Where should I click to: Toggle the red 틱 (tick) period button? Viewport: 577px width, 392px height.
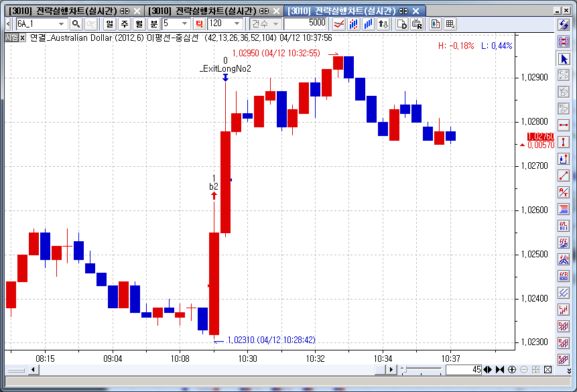click(199, 23)
